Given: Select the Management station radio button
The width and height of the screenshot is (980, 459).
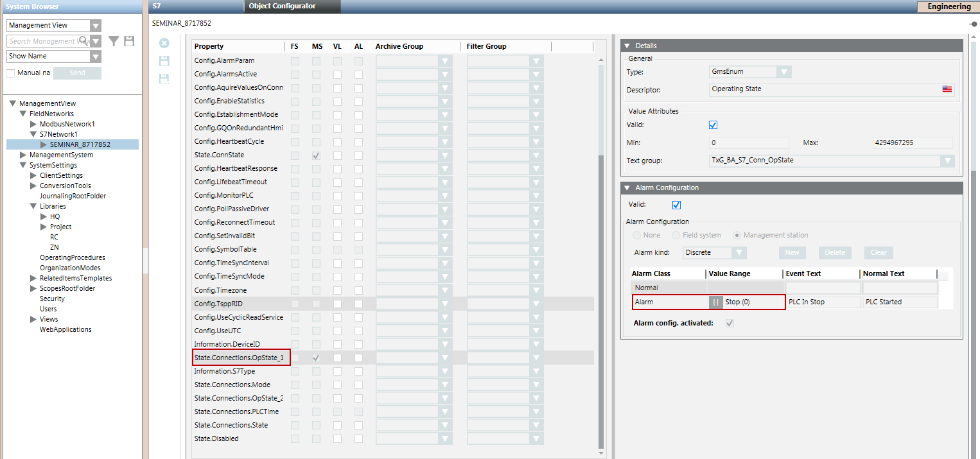Looking at the screenshot, I should pos(737,236).
